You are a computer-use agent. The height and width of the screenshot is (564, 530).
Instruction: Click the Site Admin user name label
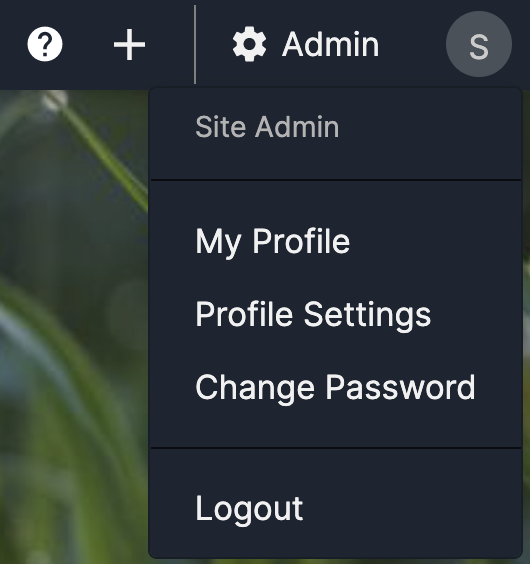(x=267, y=127)
